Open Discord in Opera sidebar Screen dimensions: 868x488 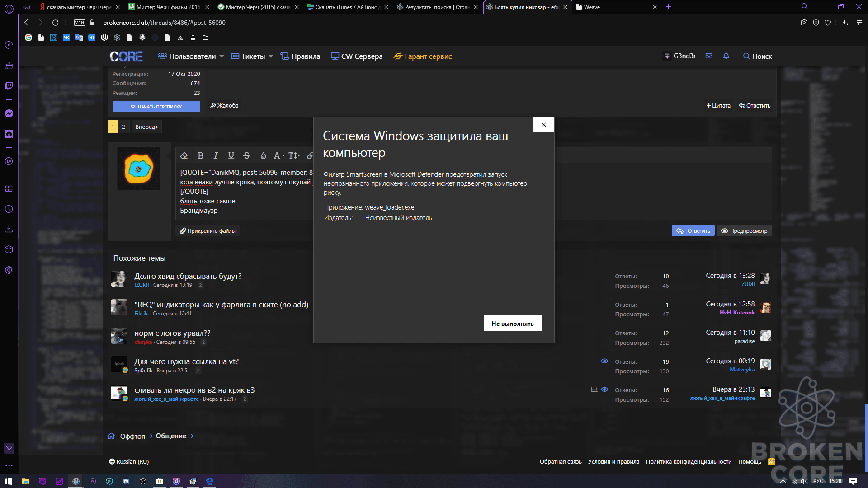pos(9,134)
